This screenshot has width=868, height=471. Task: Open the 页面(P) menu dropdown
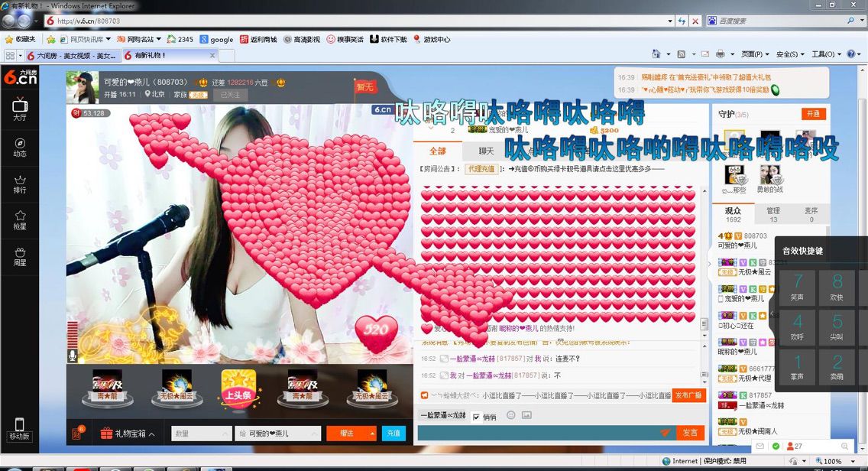tap(756, 54)
